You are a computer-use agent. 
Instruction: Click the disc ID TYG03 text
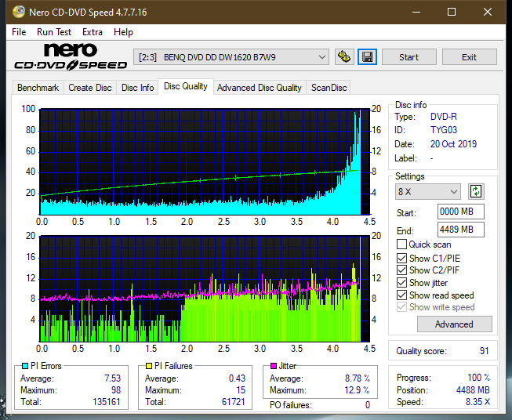coord(444,130)
